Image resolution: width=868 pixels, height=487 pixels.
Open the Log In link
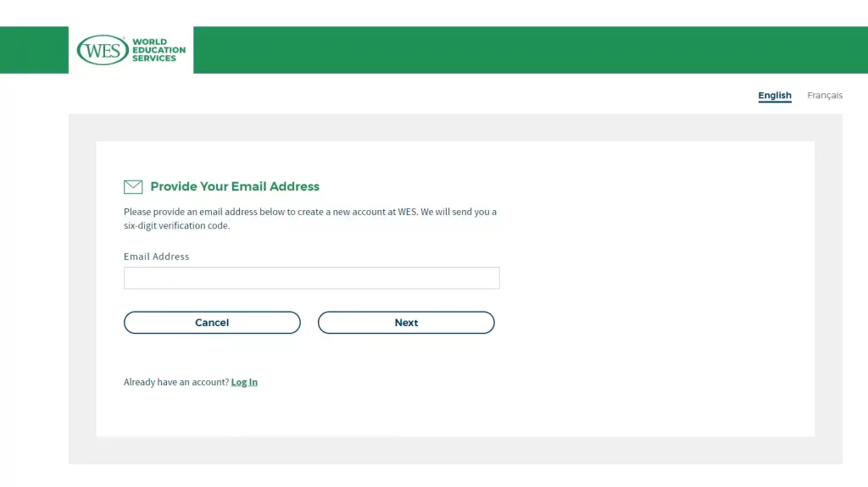click(244, 382)
